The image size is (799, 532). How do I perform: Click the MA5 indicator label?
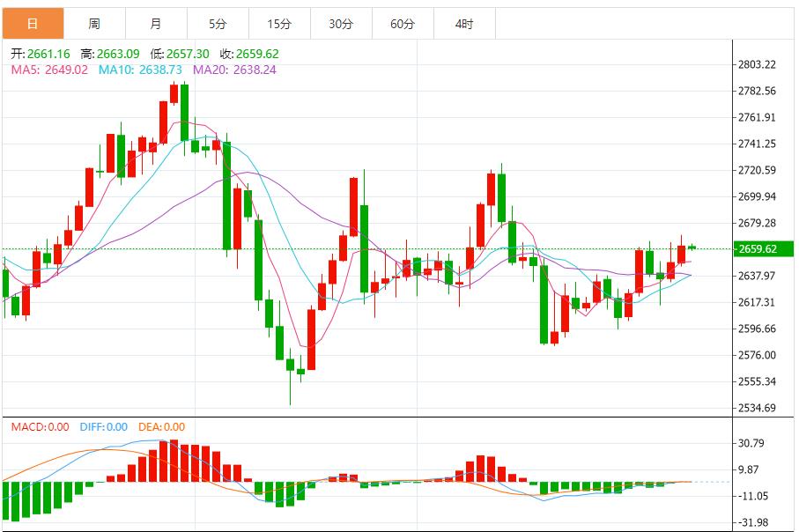pos(49,70)
